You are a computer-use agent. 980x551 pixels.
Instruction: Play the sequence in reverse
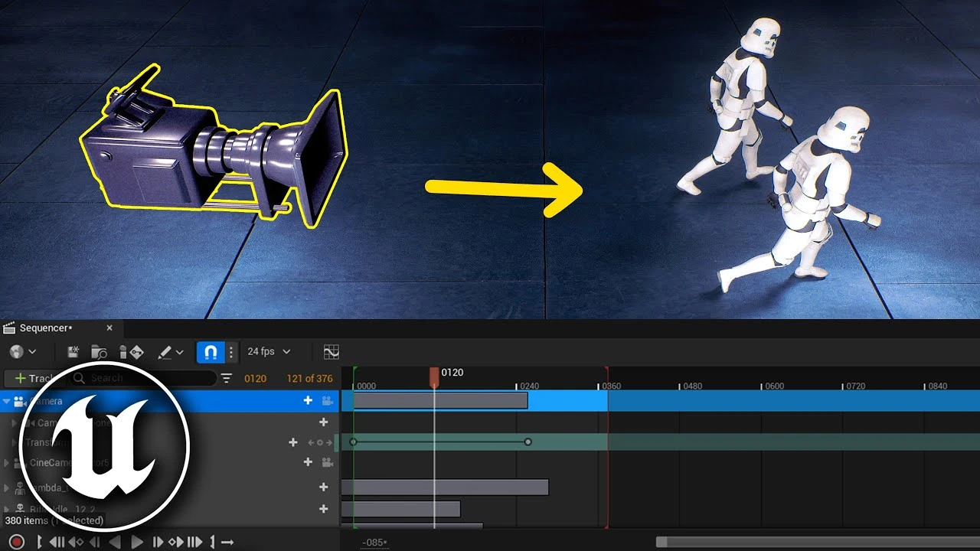pyautogui.click(x=115, y=542)
